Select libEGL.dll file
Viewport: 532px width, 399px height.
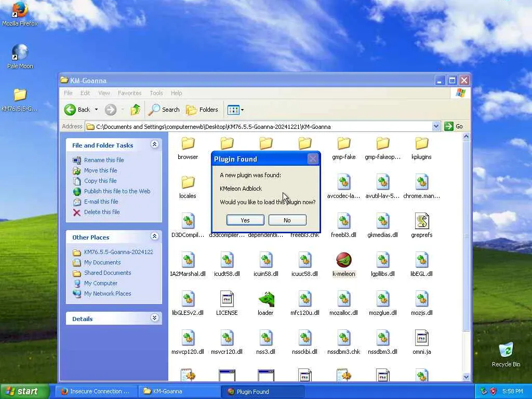click(421, 263)
